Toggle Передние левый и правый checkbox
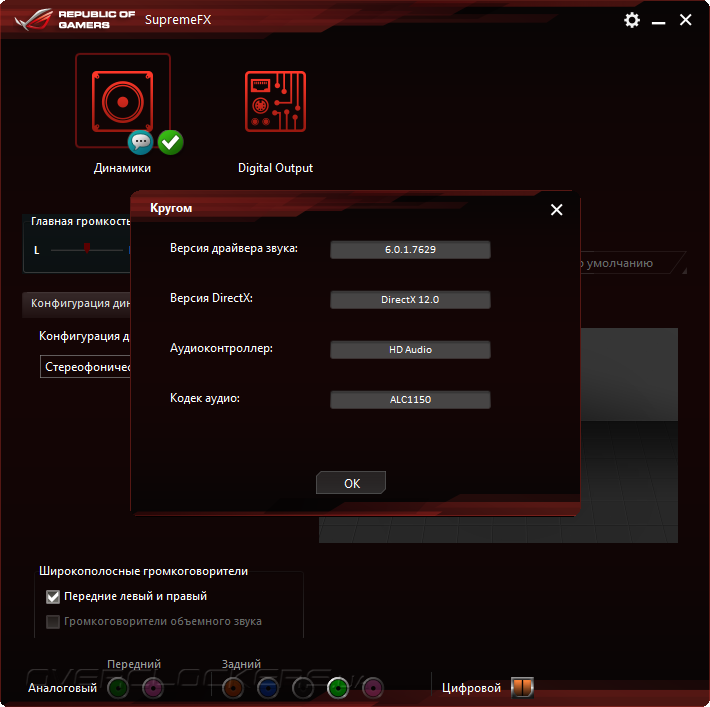 pos(53,597)
